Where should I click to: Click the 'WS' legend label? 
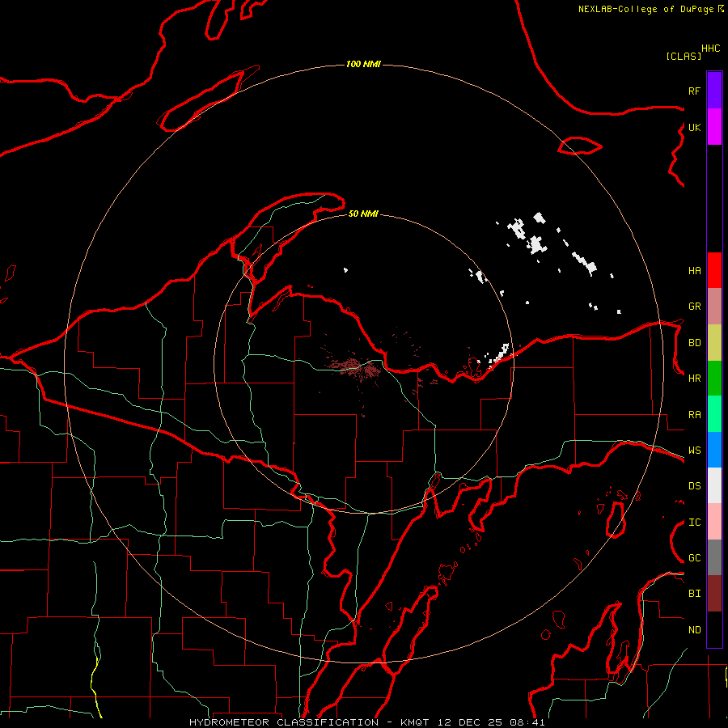[695, 451]
